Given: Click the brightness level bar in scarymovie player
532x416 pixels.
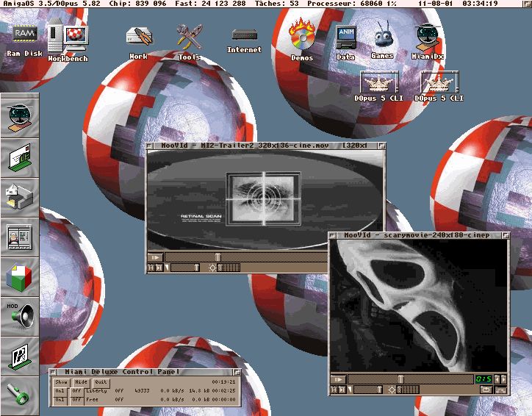Looking at the screenshot, I should (408, 390).
